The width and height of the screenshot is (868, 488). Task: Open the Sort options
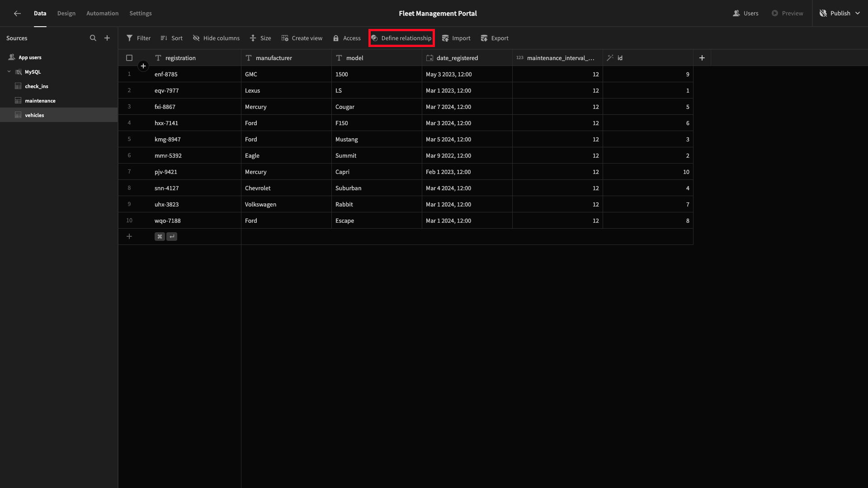click(172, 38)
